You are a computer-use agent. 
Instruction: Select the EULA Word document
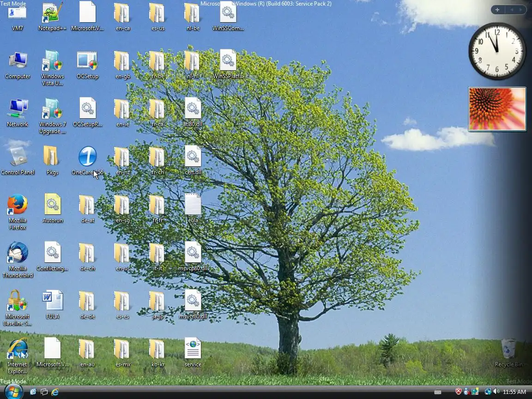[x=52, y=305]
